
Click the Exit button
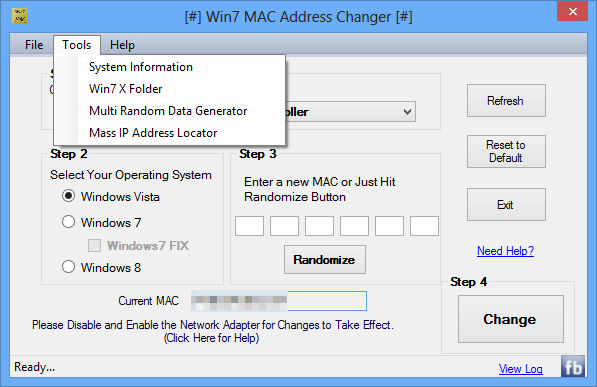point(506,205)
